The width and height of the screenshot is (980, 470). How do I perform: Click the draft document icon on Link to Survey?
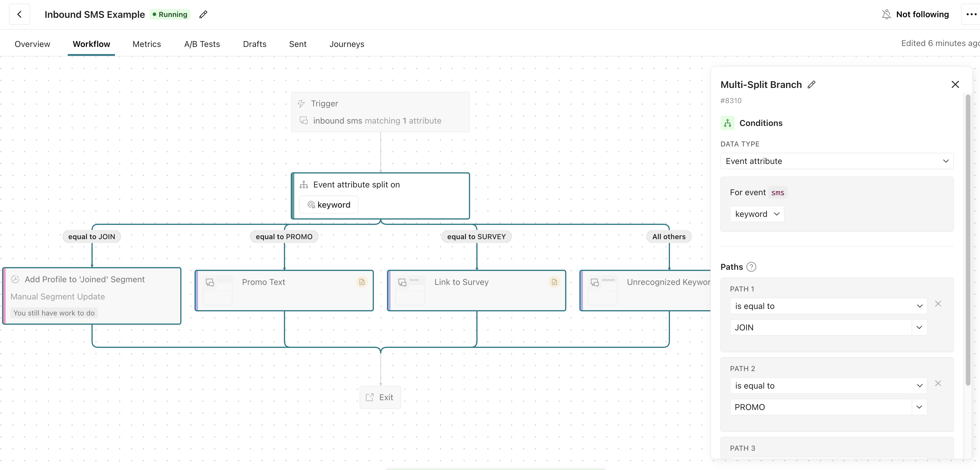[554, 282]
